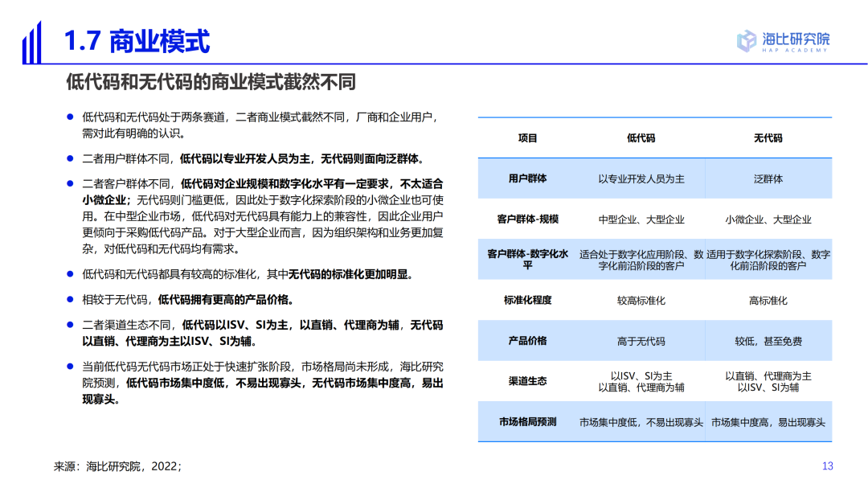Click the cell 泛群体
The height and width of the screenshot is (488, 868).
coord(768,179)
